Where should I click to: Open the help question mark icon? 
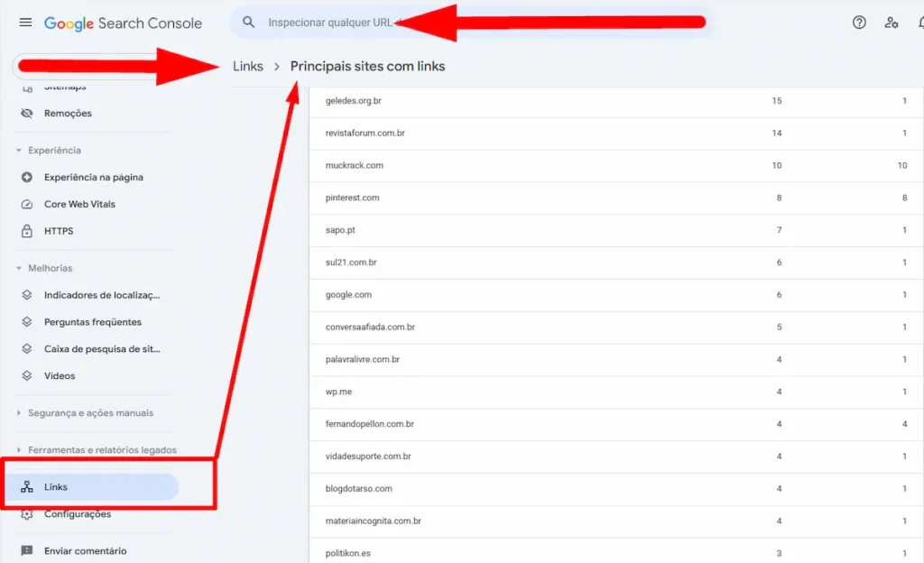859,23
